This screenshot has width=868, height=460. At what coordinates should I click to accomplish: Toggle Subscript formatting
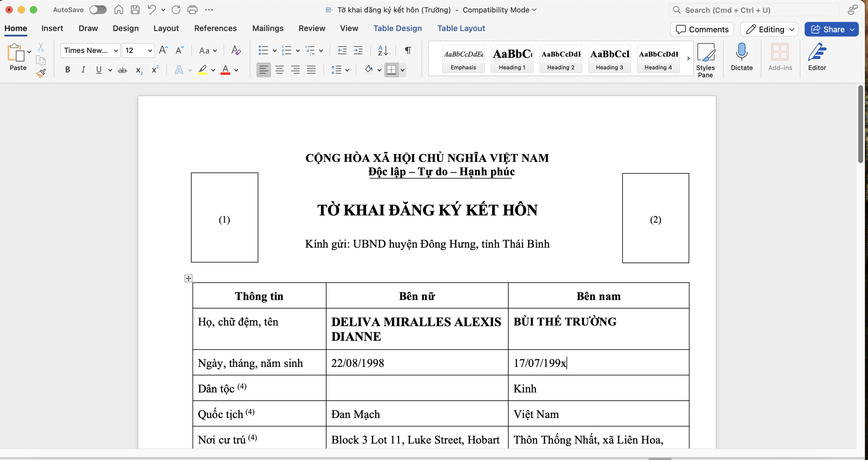tap(139, 70)
